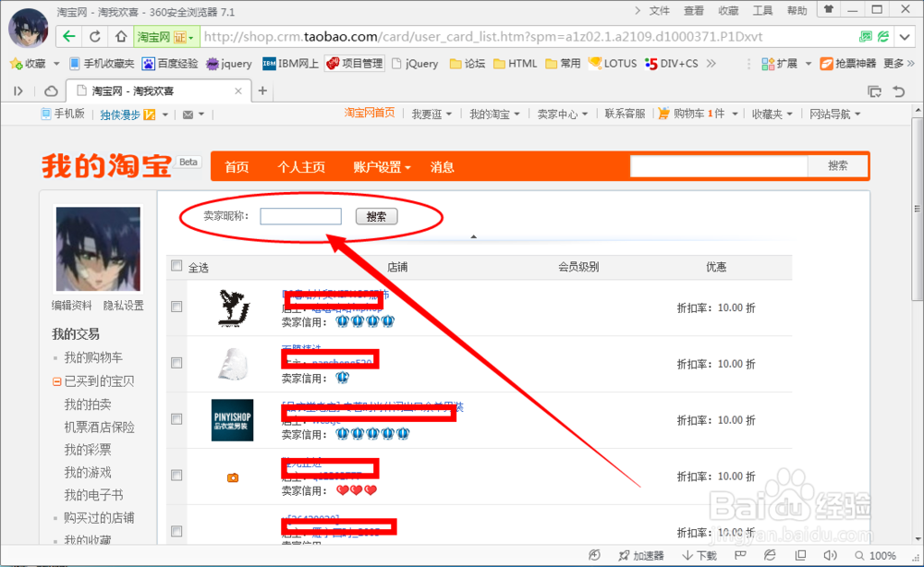Expand the 我的淘宝 dropdown
This screenshot has height=567, width=924.
[492, 113]
